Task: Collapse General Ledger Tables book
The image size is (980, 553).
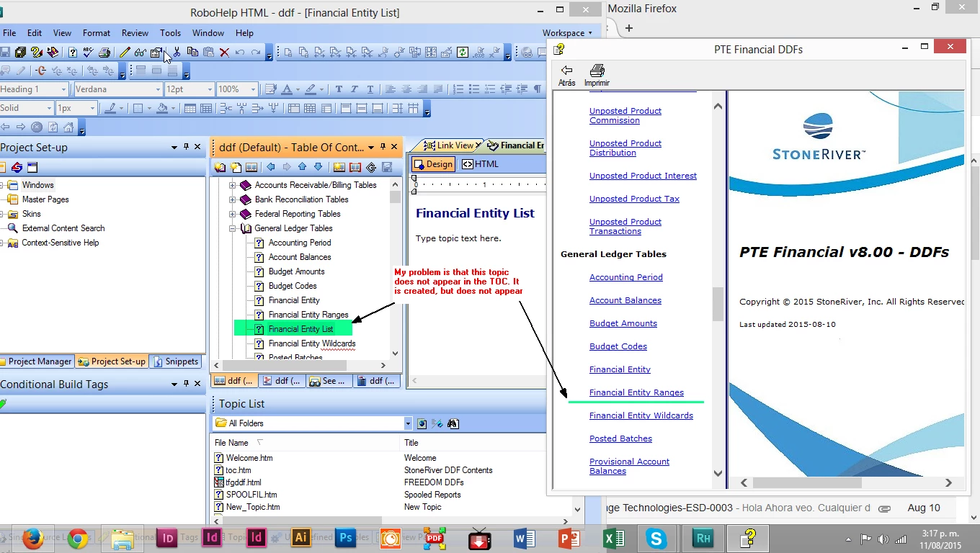Action: [233, 228]
